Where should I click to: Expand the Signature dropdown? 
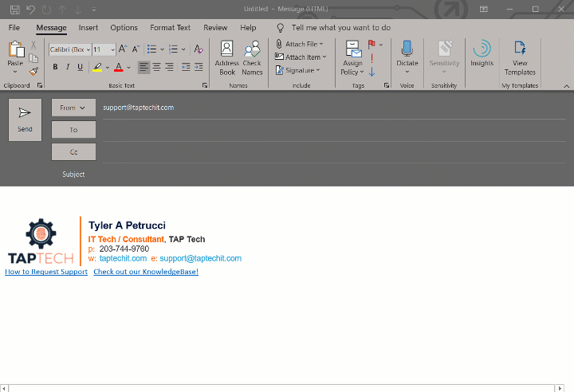click(x=298, y=70)
